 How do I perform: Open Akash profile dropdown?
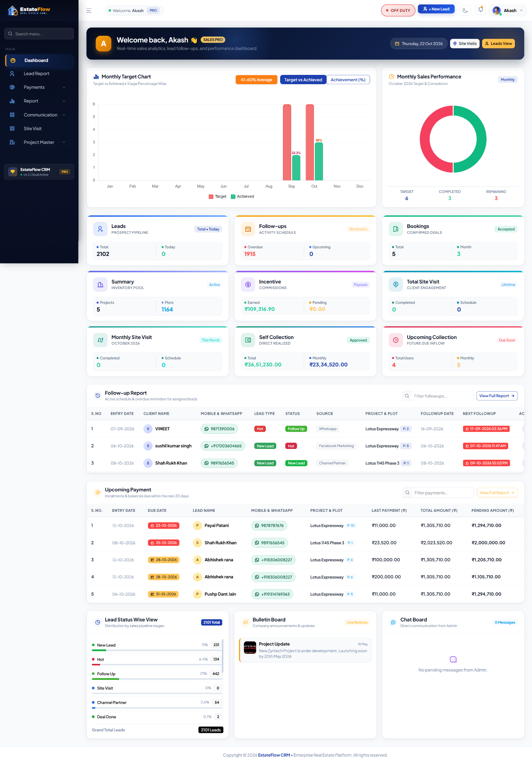508,10
